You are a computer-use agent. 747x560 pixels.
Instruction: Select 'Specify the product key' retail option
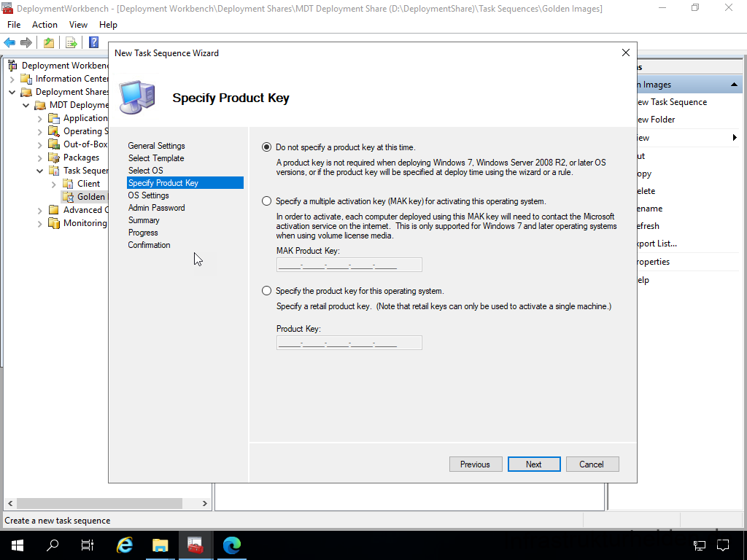[x=266, y=290]
